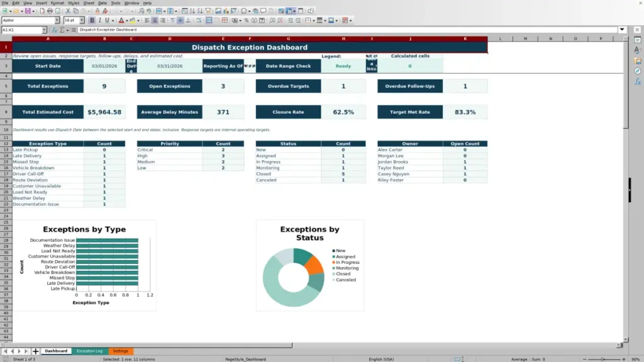Click the Font Color red A swatch
This screenshot has width=644, height=362.
121,20
